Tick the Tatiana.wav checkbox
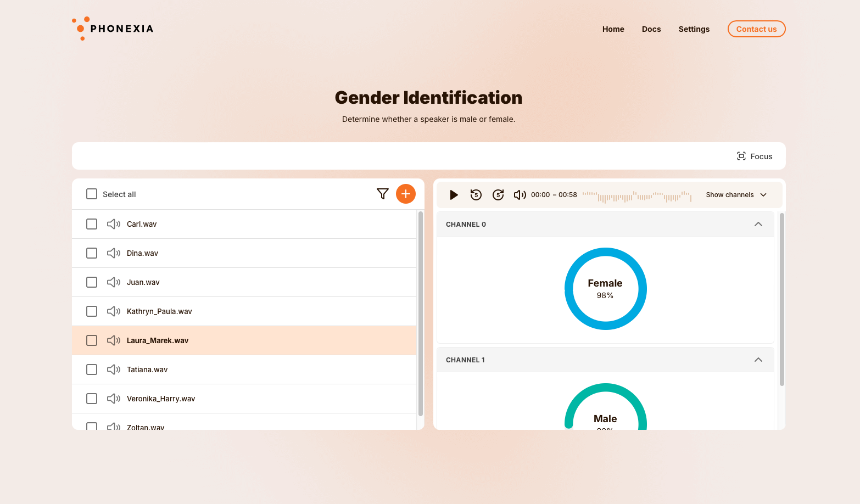The width and height of the screenshot is (860, 504). (x=92, y=369)
